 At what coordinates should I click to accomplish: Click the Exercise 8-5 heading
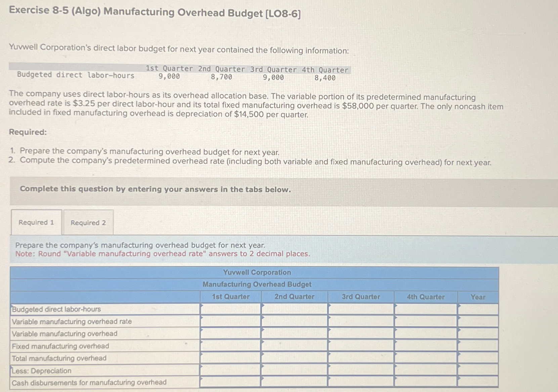coord(155,12)
